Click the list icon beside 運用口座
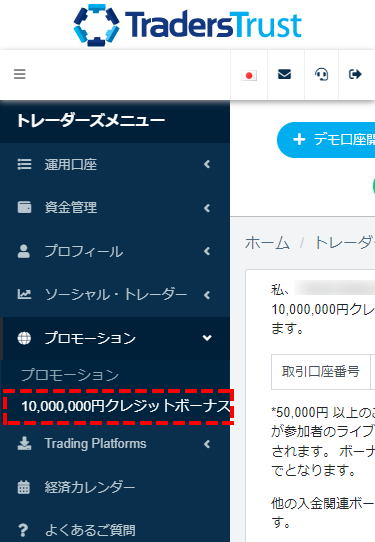This screenshot has width=375, height=542. point(25,164)
